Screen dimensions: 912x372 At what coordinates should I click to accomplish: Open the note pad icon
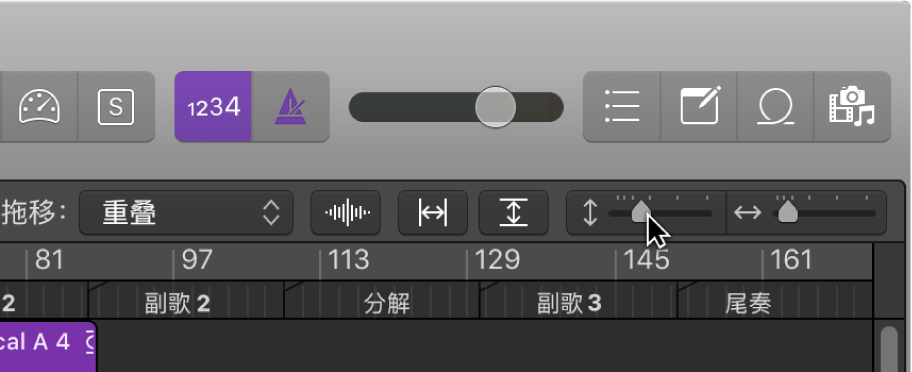pos(699,107)
